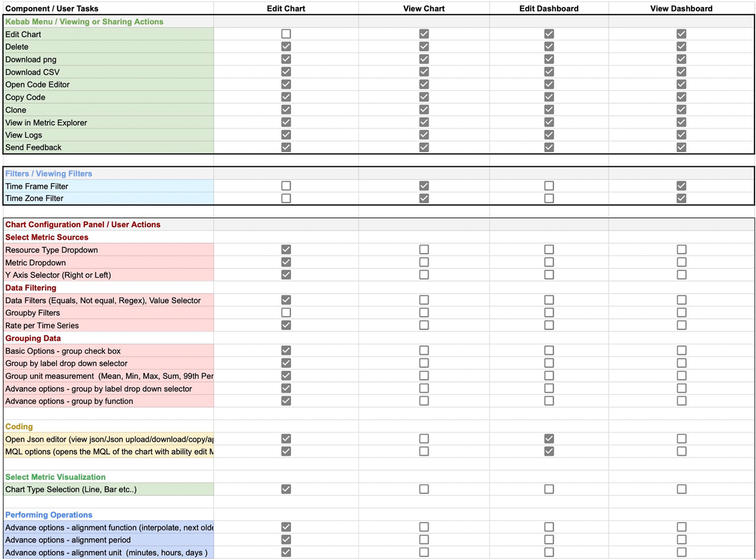Toggle MQL options checkbox under View Chart
The height and width of the screenshot is (560, 756).
coord(424,451)
